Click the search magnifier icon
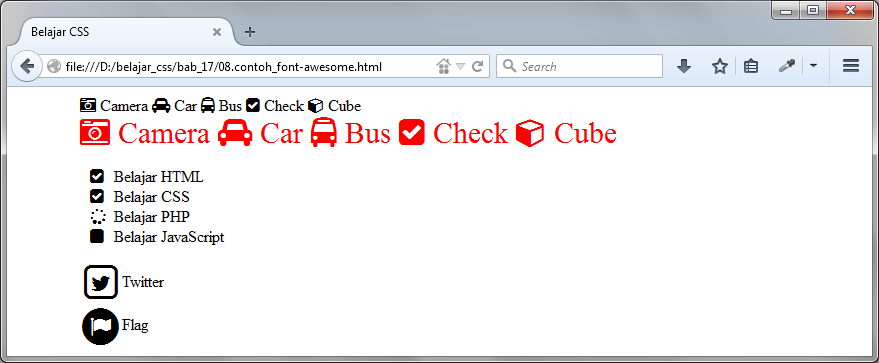The width and height of the screenshot is (879, 363). tap(509, 66)
